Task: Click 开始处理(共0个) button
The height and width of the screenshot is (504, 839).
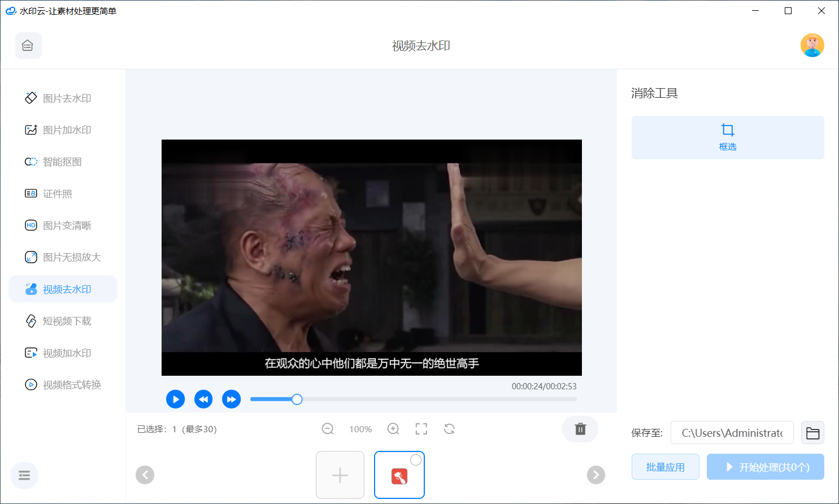Action: click(x=766, y=467)
